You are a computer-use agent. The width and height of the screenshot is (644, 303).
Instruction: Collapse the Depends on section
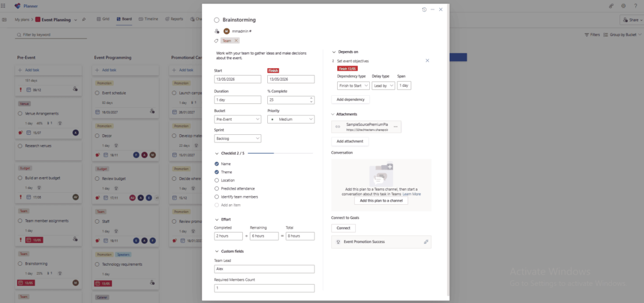point(334,52)
